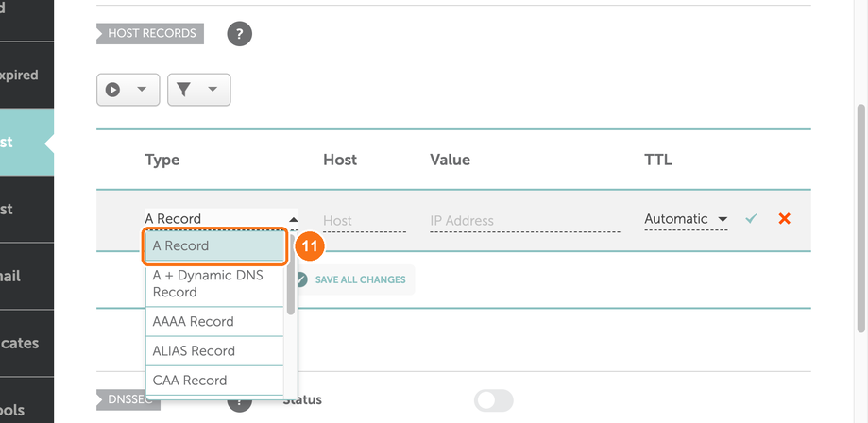Click the Value column header
Screen dimensions: 868x423
450,160
